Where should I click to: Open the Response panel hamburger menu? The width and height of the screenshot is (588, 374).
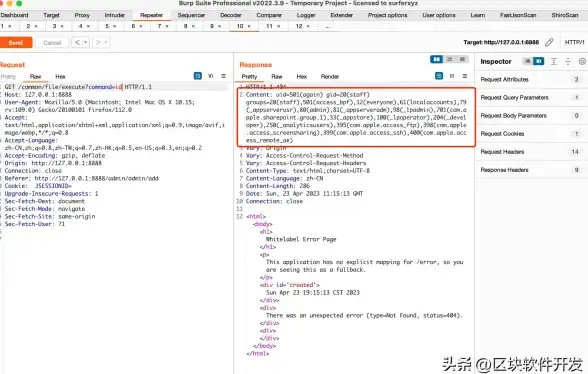coord(465,76)
